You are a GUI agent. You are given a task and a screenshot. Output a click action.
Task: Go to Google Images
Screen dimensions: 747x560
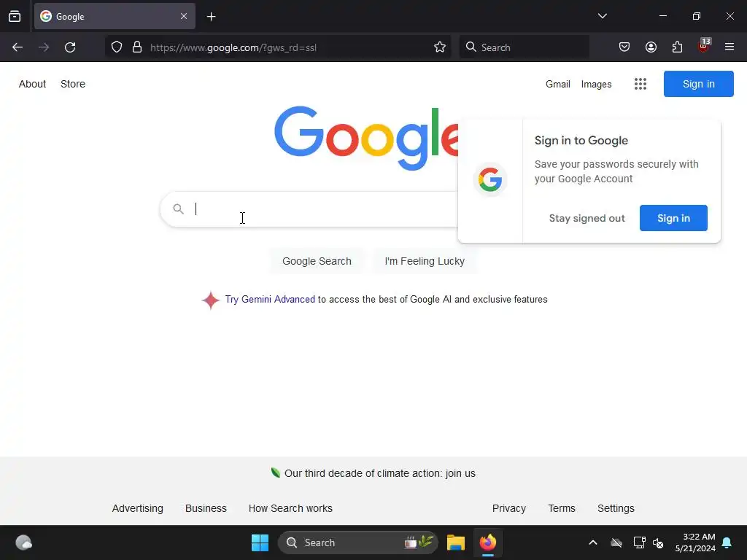[596, 85]
